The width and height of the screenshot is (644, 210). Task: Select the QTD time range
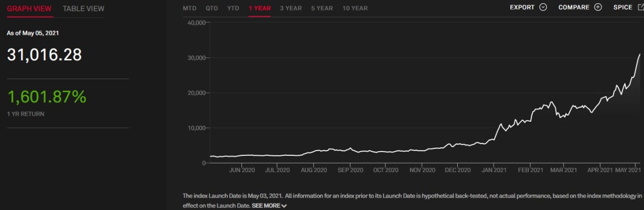coord(211,8)
